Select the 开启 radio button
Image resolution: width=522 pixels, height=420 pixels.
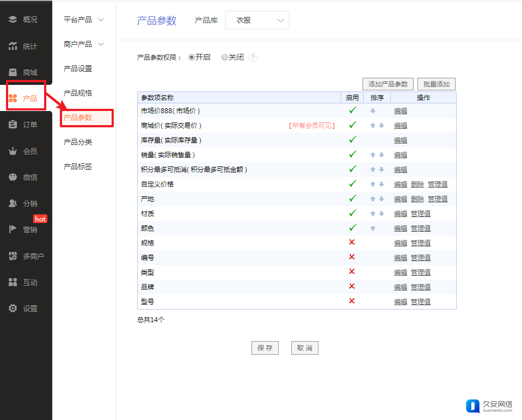point(192,57)
